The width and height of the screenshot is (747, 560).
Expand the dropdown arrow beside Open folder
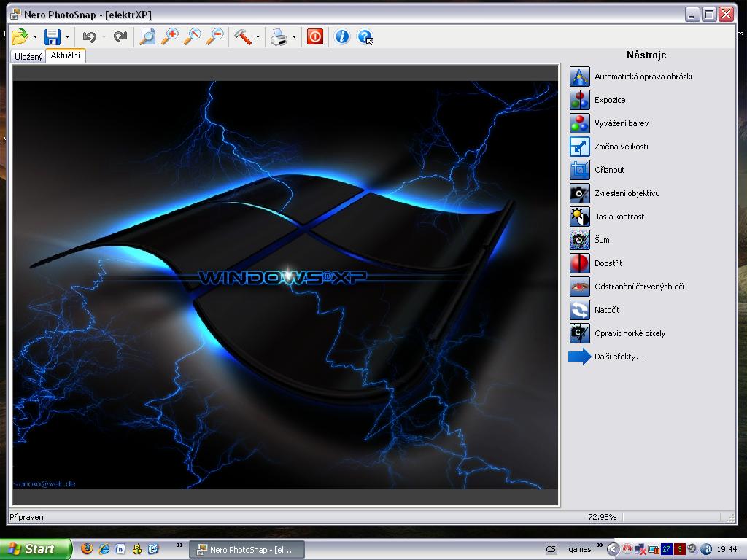point(35,36)
